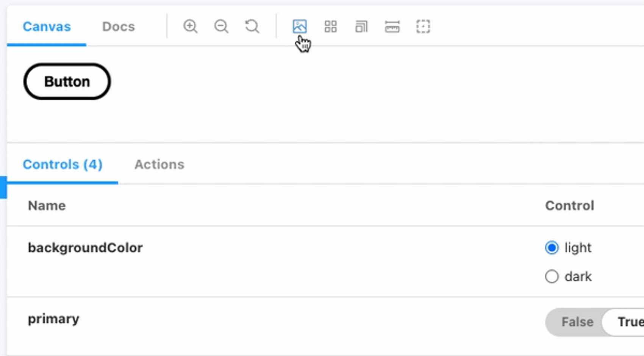Open the Controls (4) panel tab

pyautogui.click(x=63, y=165)
